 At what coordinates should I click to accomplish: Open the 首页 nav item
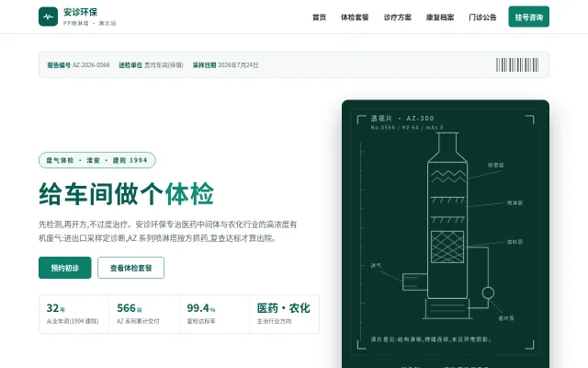coord(319,17)
